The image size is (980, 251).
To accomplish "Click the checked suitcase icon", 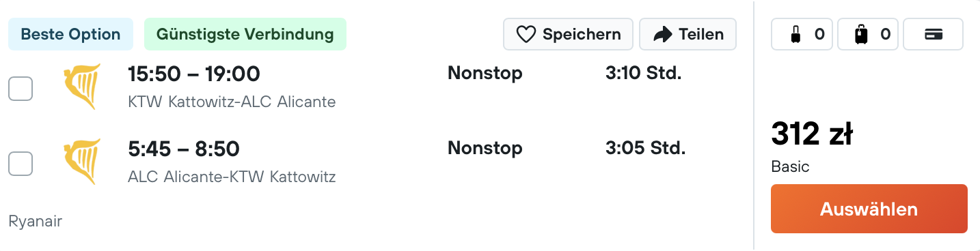I will pyautogui.click(x=861, y=34).
